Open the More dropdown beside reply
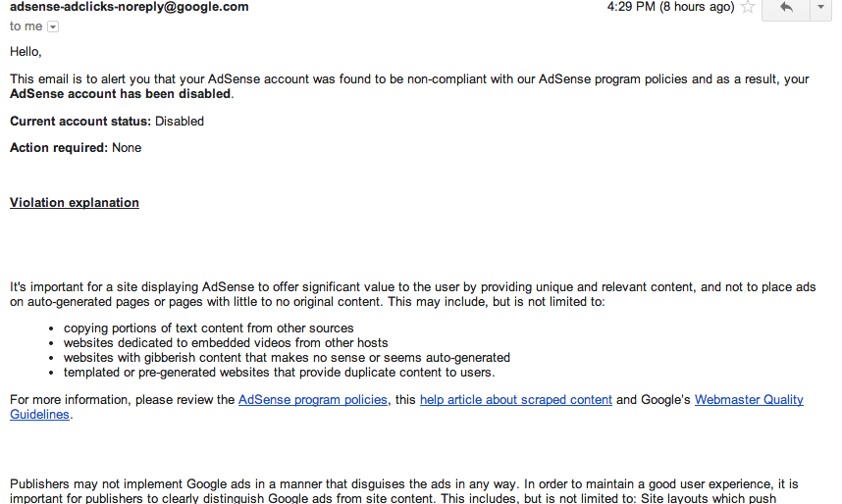The height and width of the screenshot is (504, 842). 820,8
